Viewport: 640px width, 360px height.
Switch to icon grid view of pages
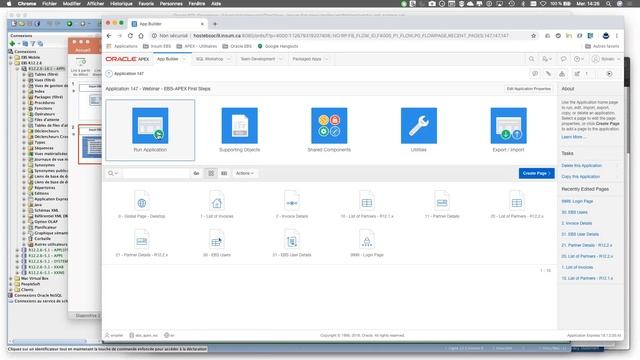click(x=211, y=173)
